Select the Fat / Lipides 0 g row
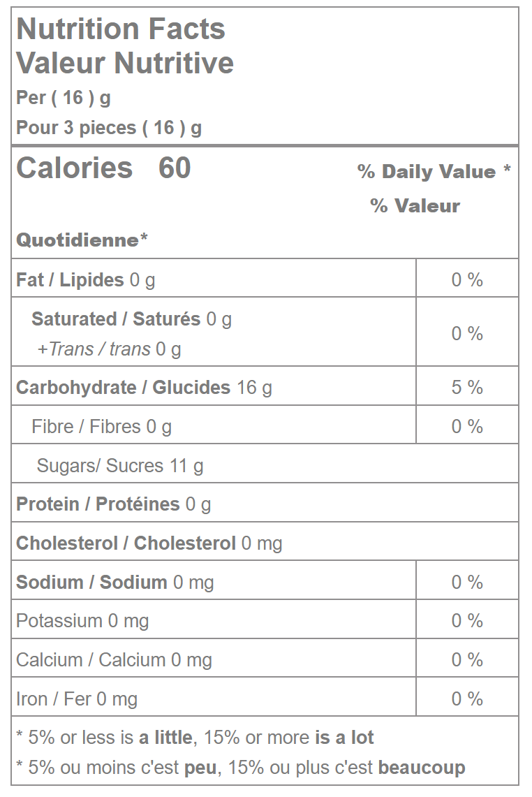 coord(86,280)
